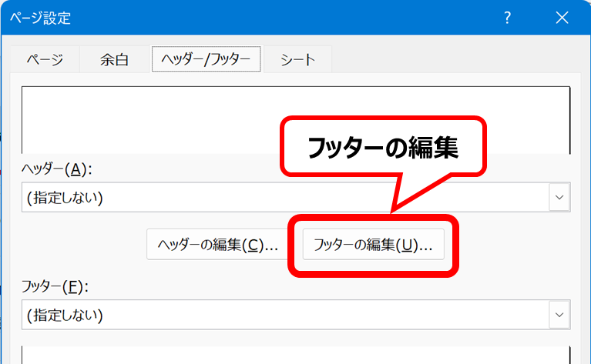Select the ヘッダー/フッター tab
The image size is (591, 364).
[x=206, y=59]
